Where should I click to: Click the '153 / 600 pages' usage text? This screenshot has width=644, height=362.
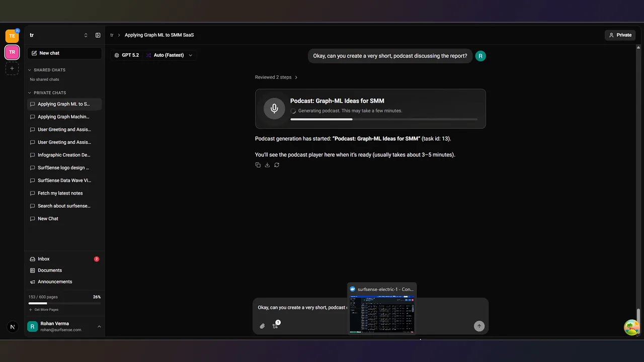coord(43,297)
